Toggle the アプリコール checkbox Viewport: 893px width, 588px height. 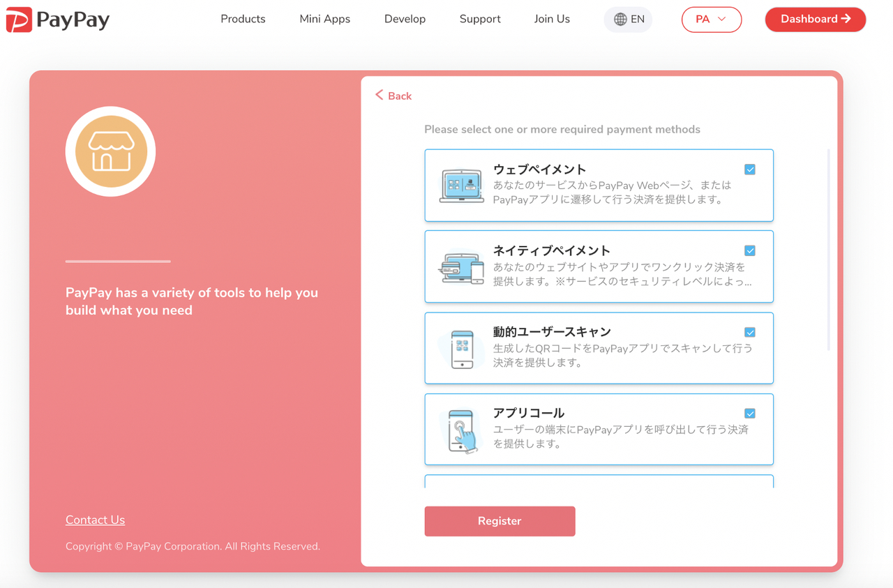tap(750, 414)
